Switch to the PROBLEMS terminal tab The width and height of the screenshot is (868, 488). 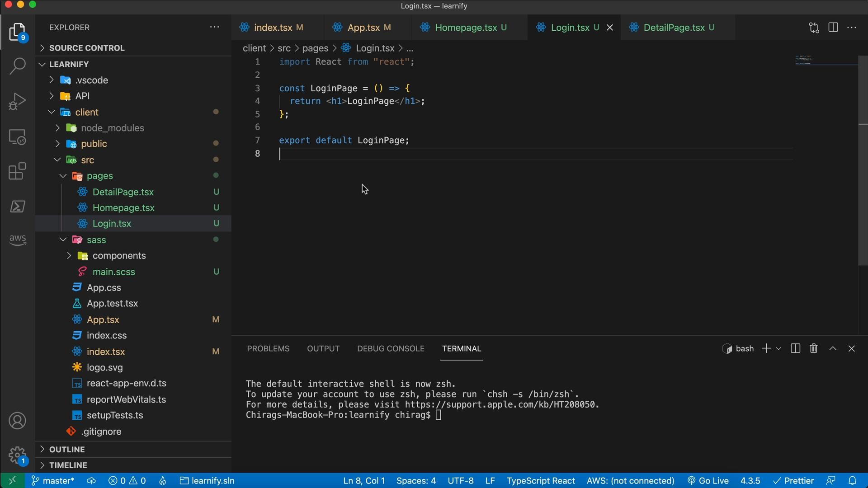268,348
